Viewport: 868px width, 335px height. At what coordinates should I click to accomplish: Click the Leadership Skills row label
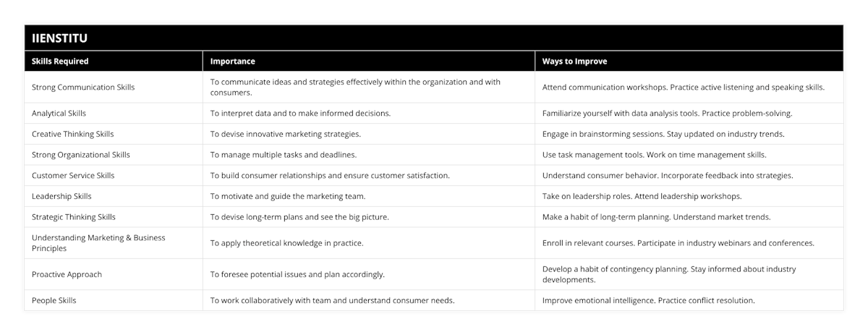62,196
